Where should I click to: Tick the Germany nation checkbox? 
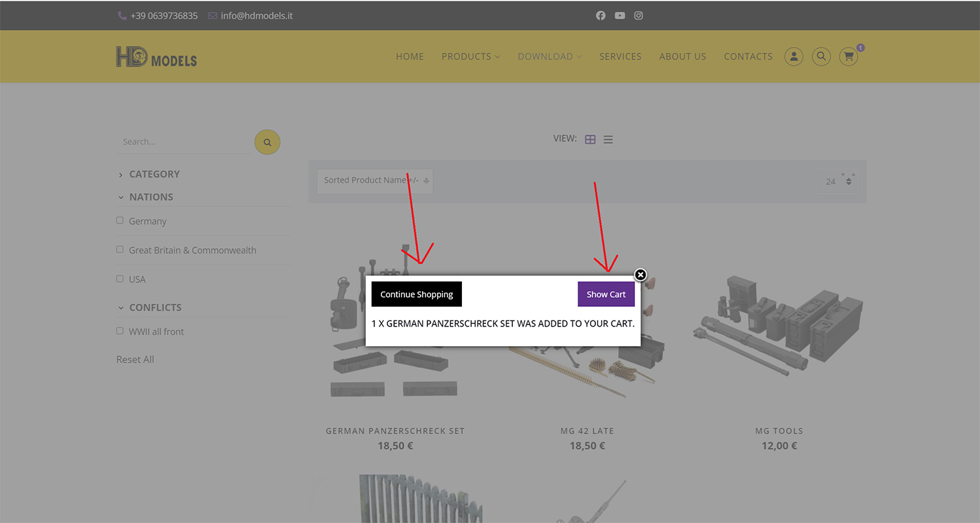120,221
